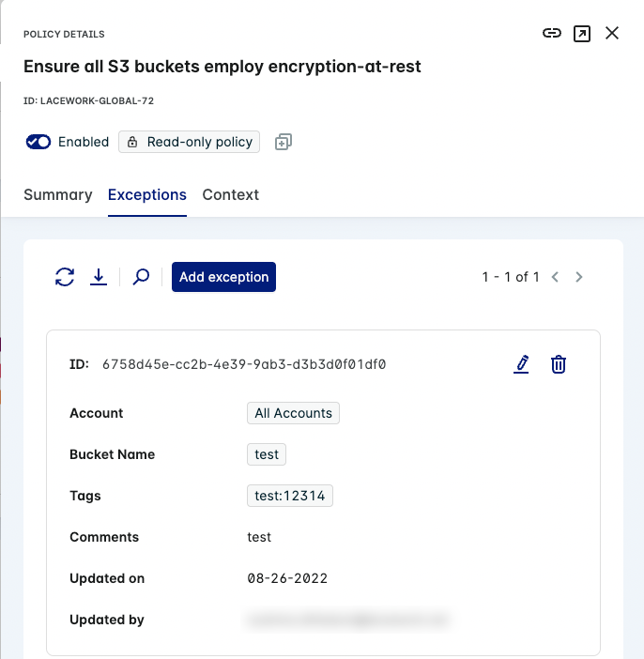
Task: Close the policy details panel
Action: (612, 33)
